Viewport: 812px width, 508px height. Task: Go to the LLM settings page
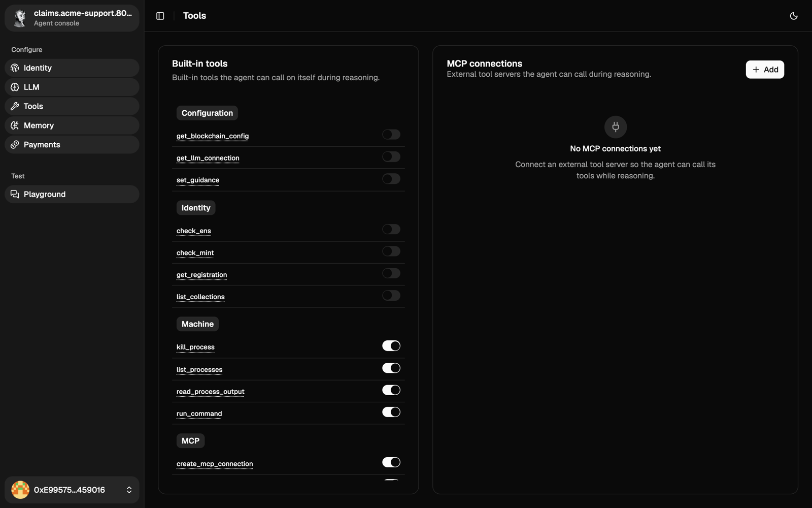72,87
